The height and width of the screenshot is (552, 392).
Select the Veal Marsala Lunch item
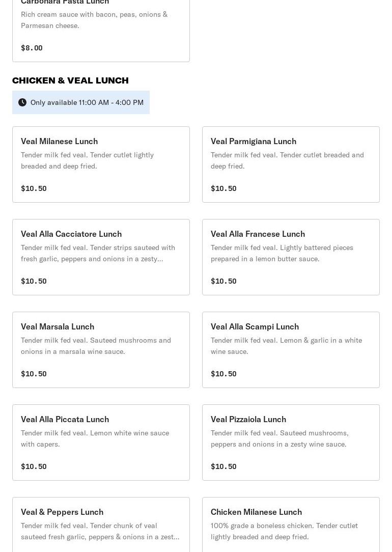pyautogui.click(x=101, y=349)
